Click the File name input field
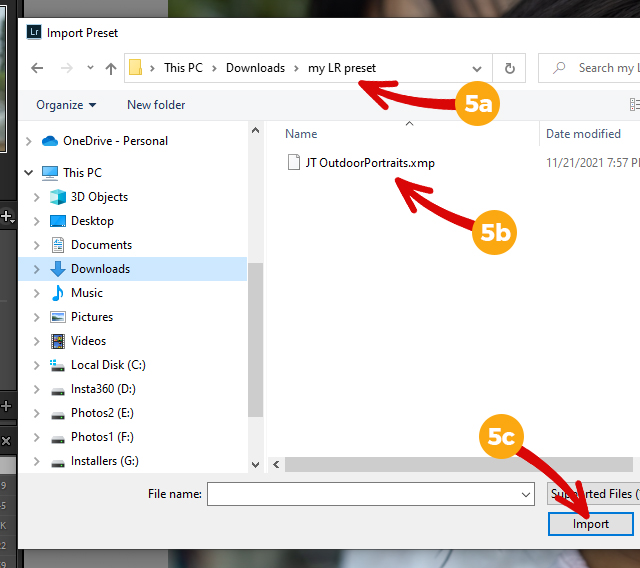The image size is (640, 568). 371,494
